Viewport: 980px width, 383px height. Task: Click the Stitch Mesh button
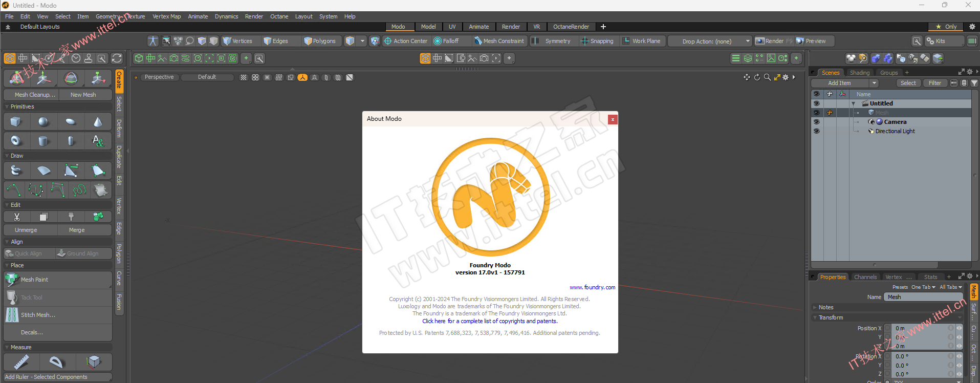[58, 315]
